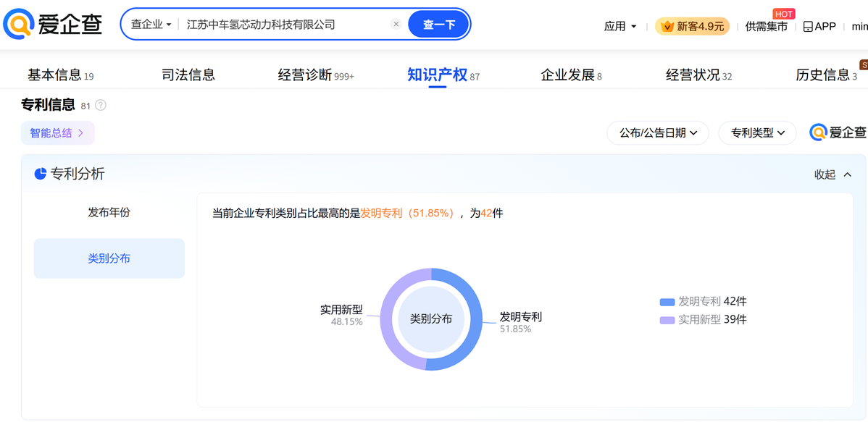The height and width of the screenshot is (422, 868).
Task: Clear the search box with X icon
Action: point(396,25)
